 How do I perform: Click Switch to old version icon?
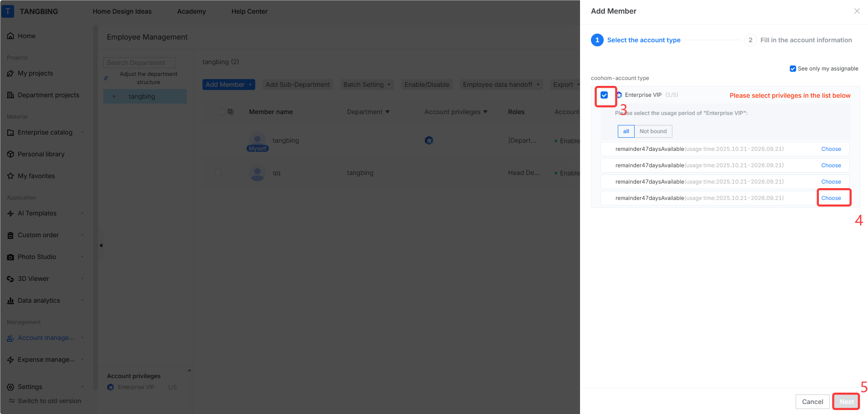pyautogui.click(x=12, y=401)
